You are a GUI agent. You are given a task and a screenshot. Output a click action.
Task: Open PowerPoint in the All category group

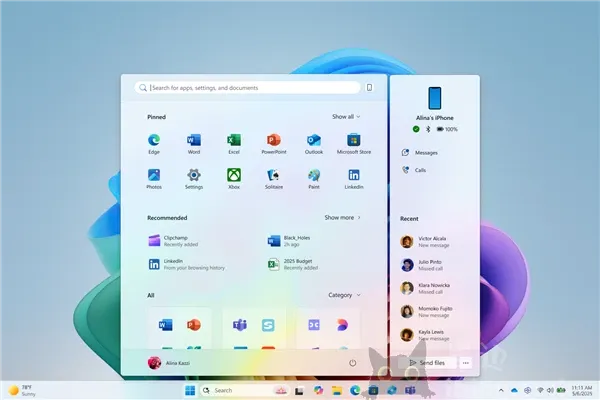pyautogui.click(x=194, y=325)
